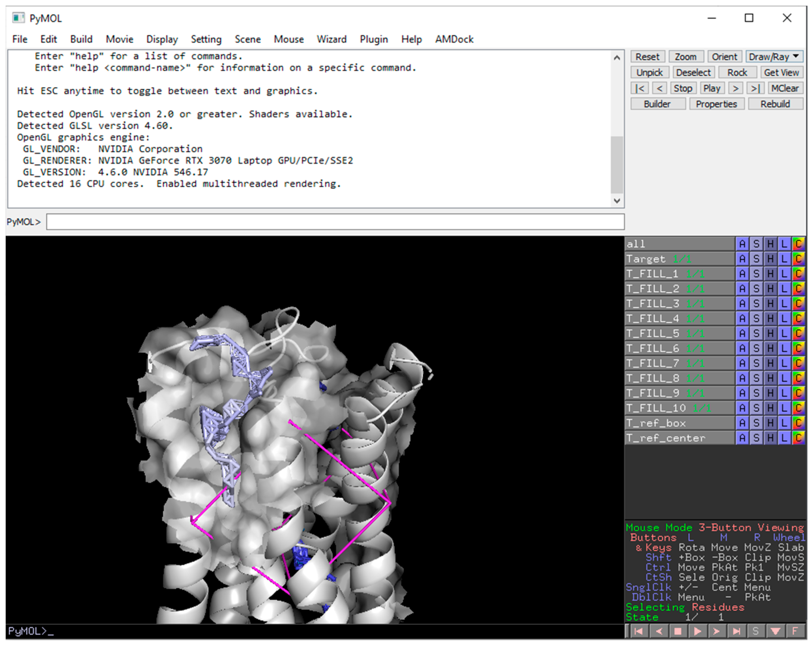Toggle the all objects row
This screenshot has height=646, width=812.
[680, 244]
